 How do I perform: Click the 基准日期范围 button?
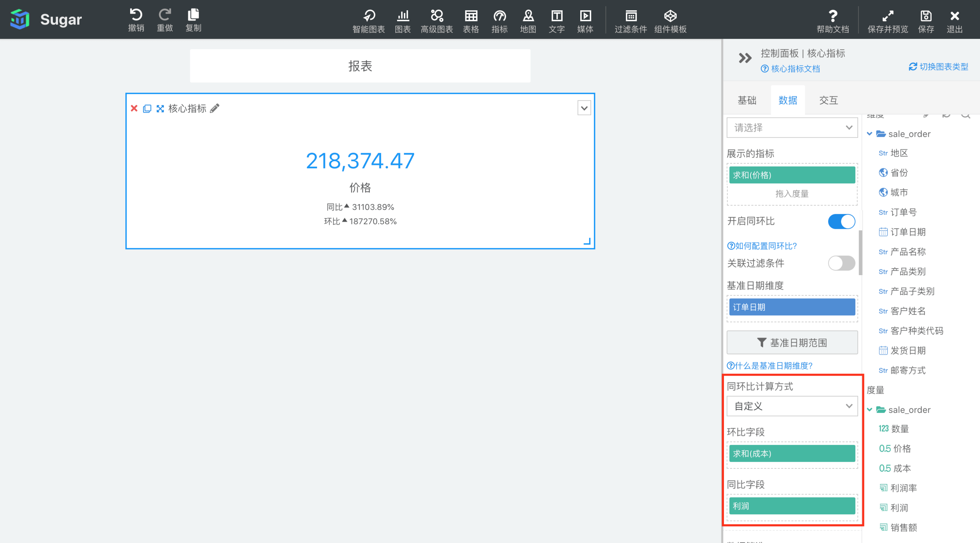pyautogui.click(x=792, y=342)
